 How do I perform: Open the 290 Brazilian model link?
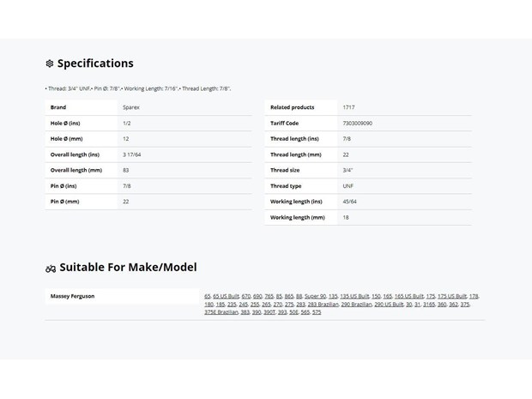pyautogui.click(x=356, y=305)
